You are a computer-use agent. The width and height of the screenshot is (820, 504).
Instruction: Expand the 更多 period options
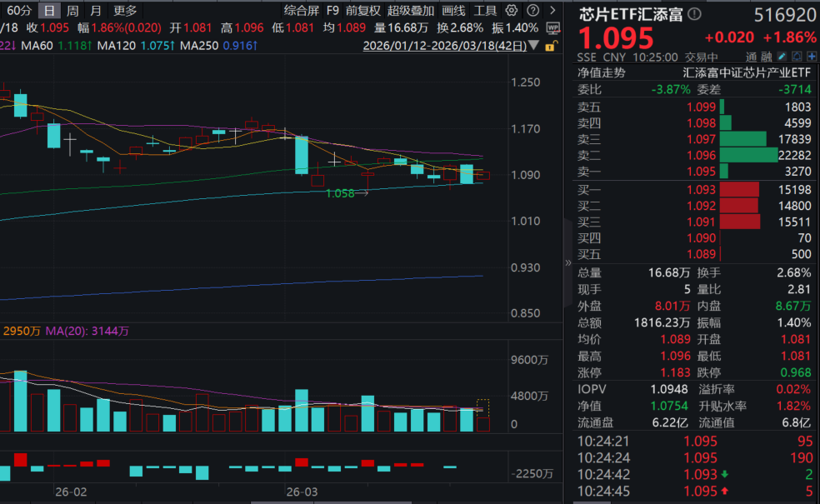click(x=125, y=11)
